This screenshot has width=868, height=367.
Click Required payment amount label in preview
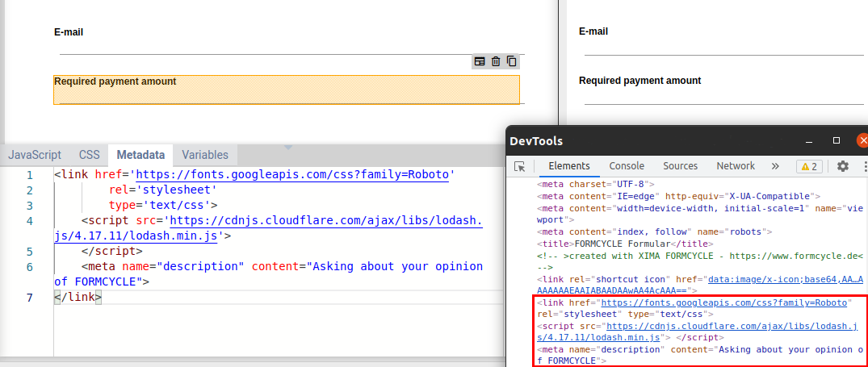point(640,81)
